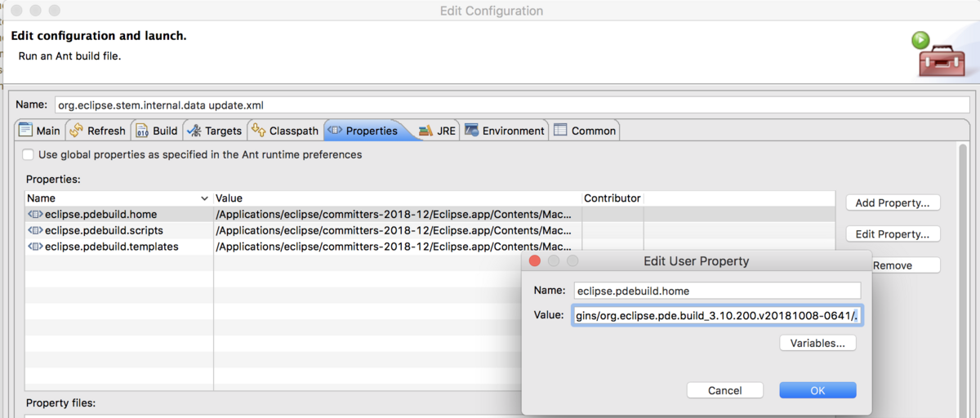This screenshot has width=980, height=418.
Task: Select the eclipse.pdebuild.templates row
Action: click(111, 246)
